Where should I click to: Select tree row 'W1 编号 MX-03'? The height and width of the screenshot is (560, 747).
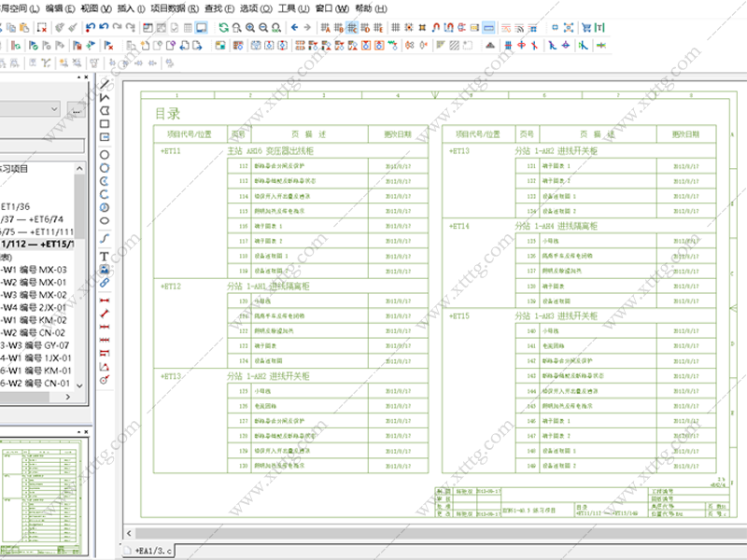pyautogui.click(x=35, y=270)
